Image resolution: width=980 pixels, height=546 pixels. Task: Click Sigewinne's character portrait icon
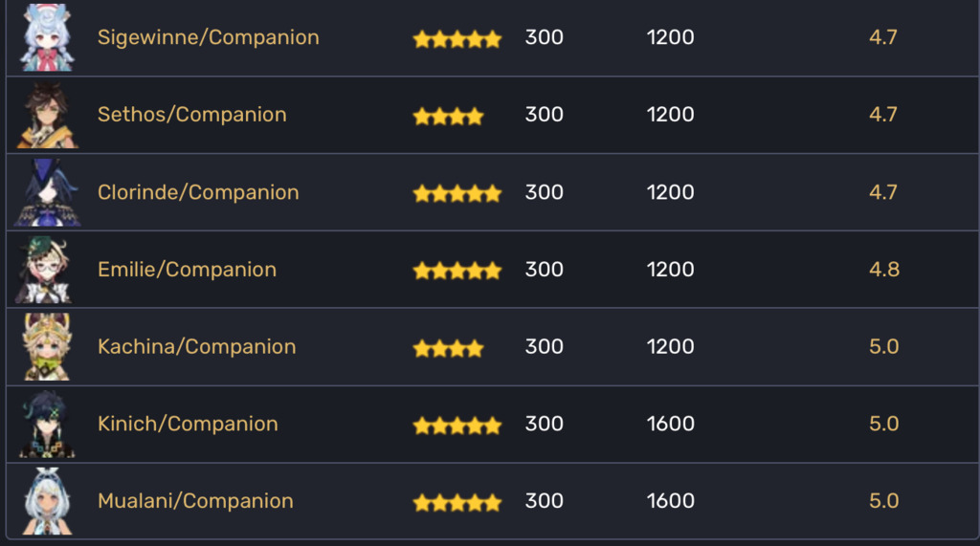48,37
